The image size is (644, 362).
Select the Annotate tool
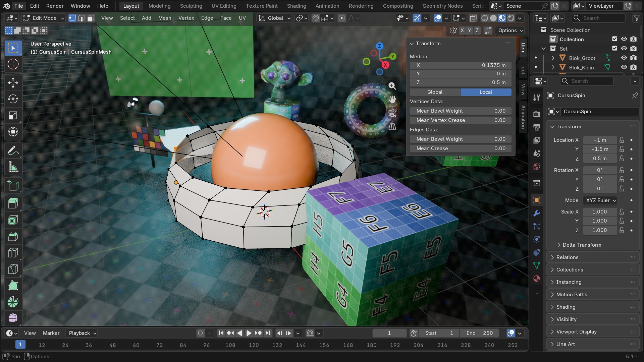[x=13, y=151]
